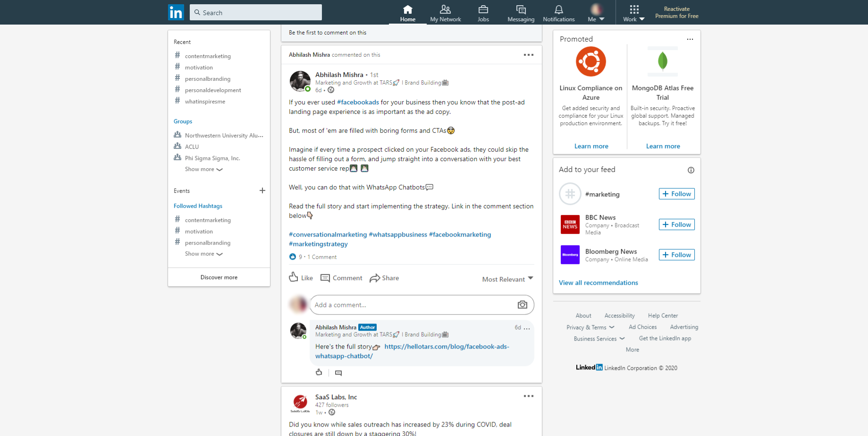The height and width of the screenshot is (436, 868).
Task: Open comment options ellipsis next to 6d
Action: point(527,328)
